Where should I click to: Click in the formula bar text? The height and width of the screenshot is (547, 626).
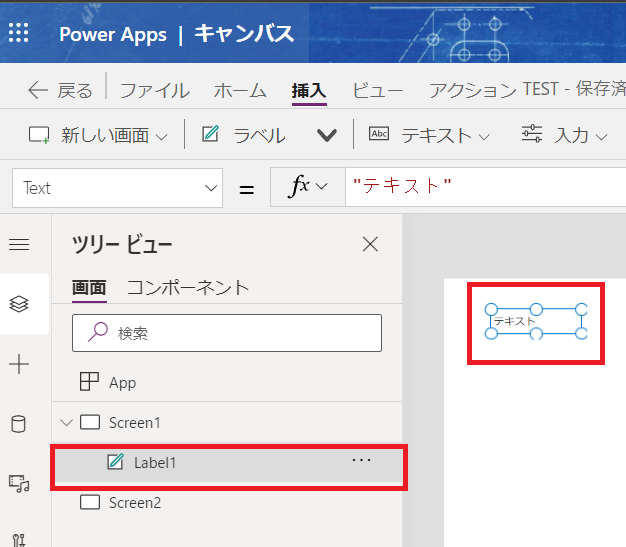coord(402,186)
